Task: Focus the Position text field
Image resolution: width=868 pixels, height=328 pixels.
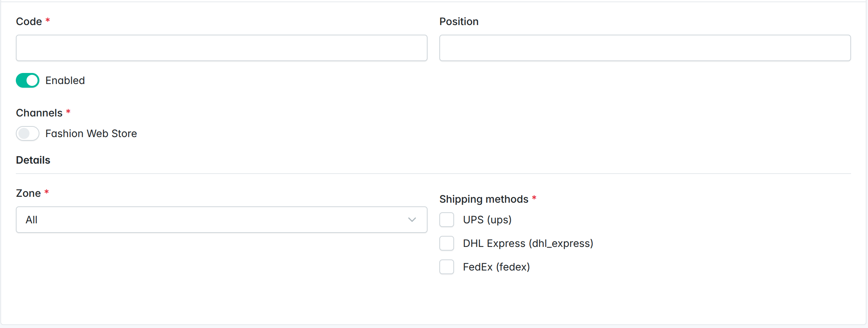Action: (x=645, y=48)
